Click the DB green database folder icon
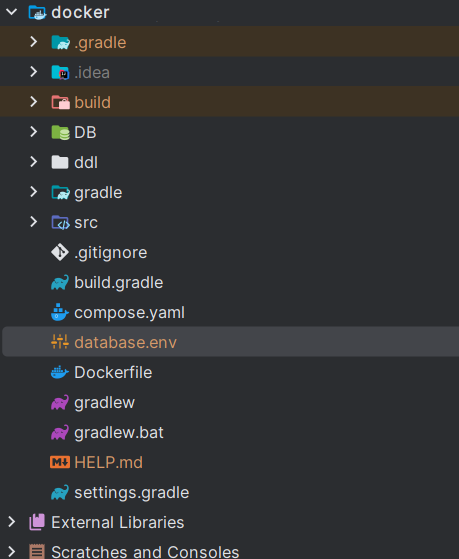 (x=60, y=132)
